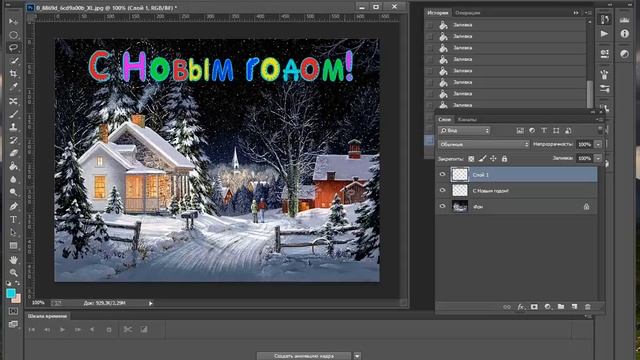Image resolution: width=640 pixels, height=360 pixels.
Task: Go to first frame in timeline
Action: click(31, 329)
